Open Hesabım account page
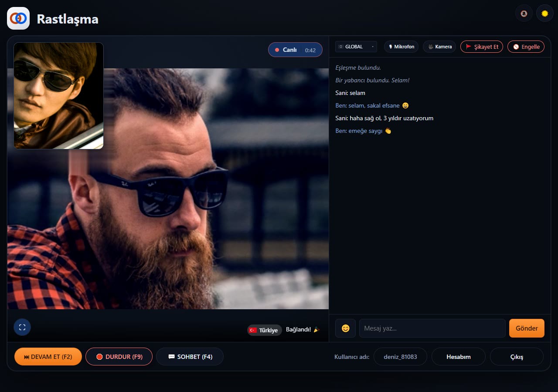Image resolution: width=558 pixels, height=392 pixels. click(459, 357)
